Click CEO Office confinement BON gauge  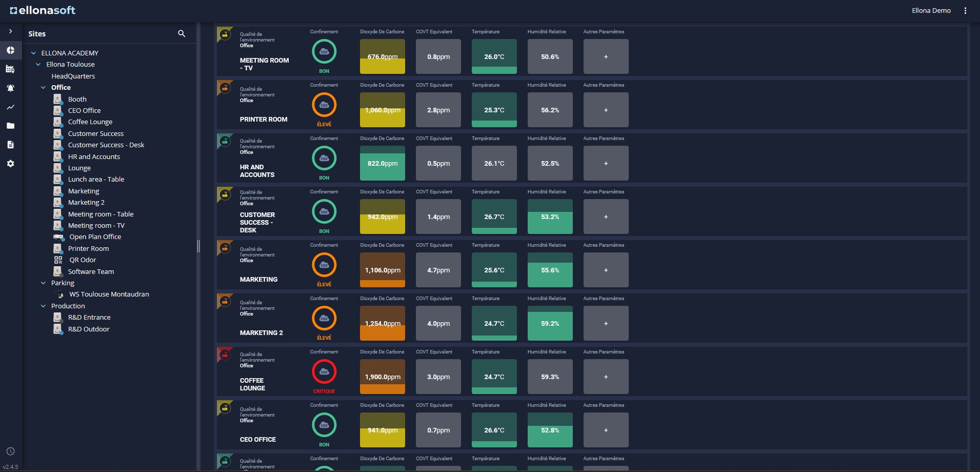click(x=324, y=425)
